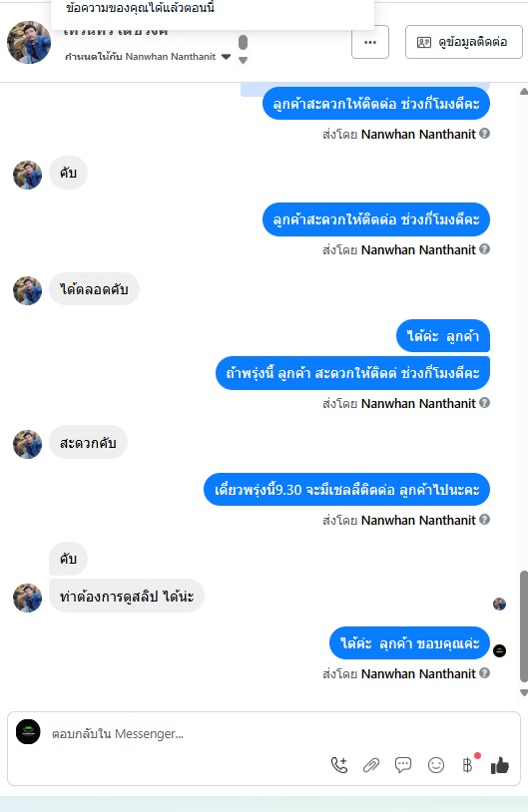The width and height of the screenshot is (528, 812).
Task: Open saved replies speech bubble icon
Action: (403, 765)
